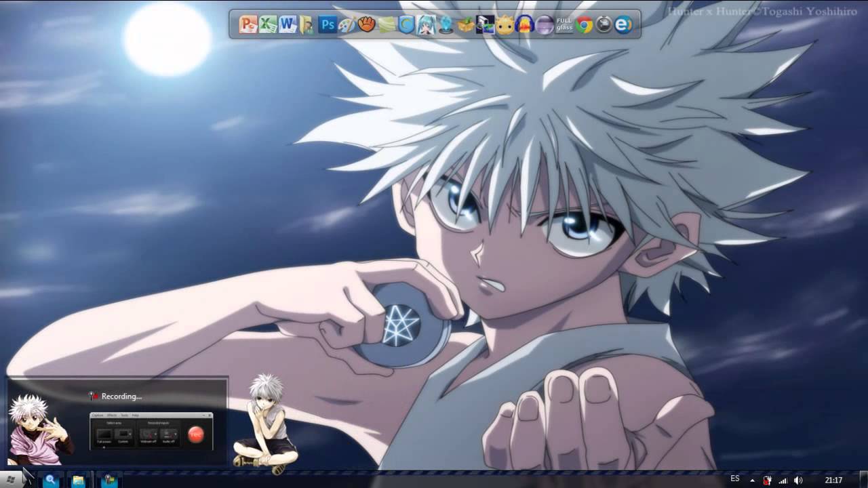This screenshot has width=868, height=488.
Task: Open the Help menu in recorder
Action: [136, 415]
